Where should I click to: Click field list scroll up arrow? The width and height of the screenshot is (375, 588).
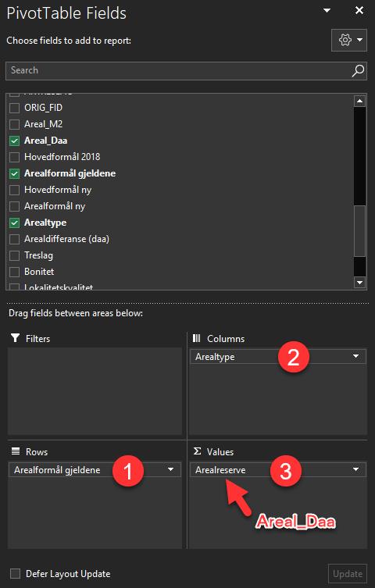(x=359, y=101)
